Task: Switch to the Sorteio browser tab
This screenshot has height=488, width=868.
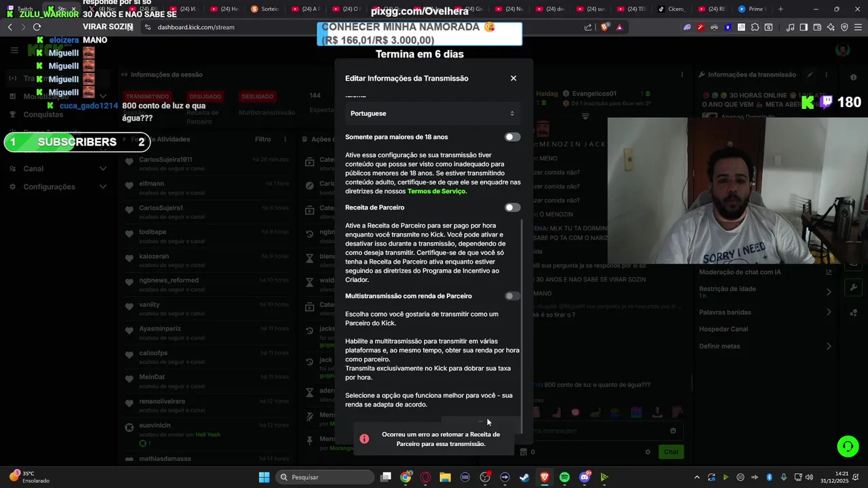Action: coord(266,9)
